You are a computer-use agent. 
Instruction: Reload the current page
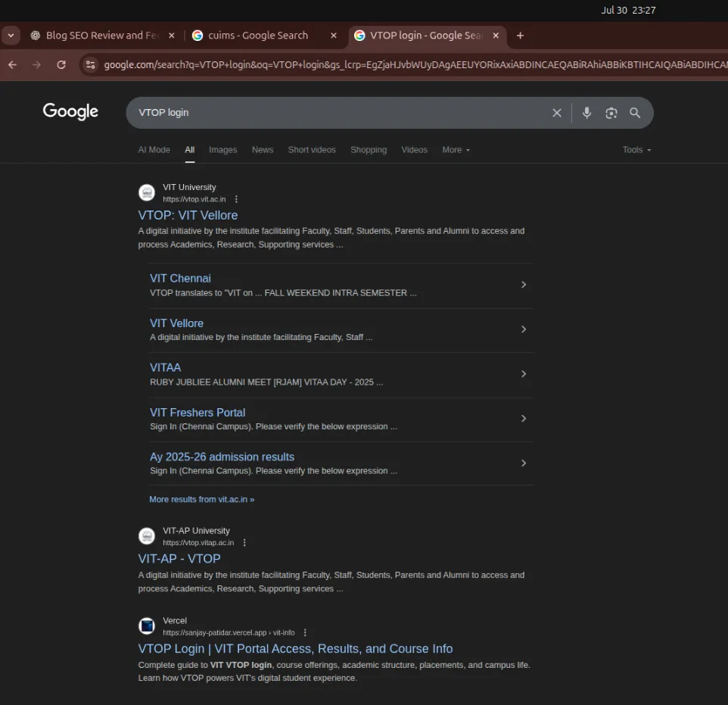click(x=61, y=64)
